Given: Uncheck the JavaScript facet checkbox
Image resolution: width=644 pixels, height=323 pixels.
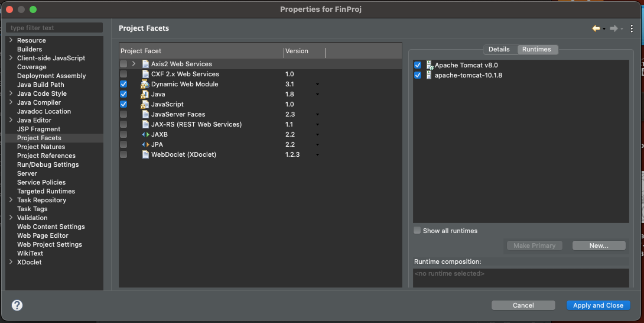Looking at the screenshot, I should (123, 104).
